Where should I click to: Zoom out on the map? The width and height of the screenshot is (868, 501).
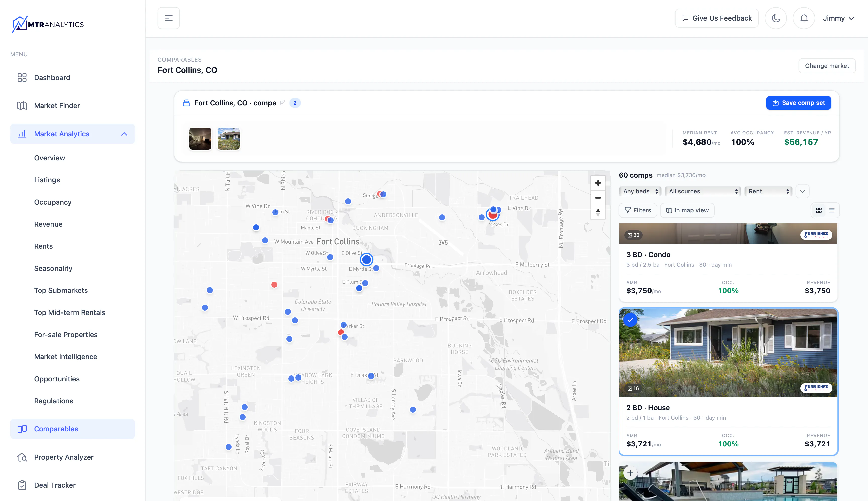click(598, 198)
